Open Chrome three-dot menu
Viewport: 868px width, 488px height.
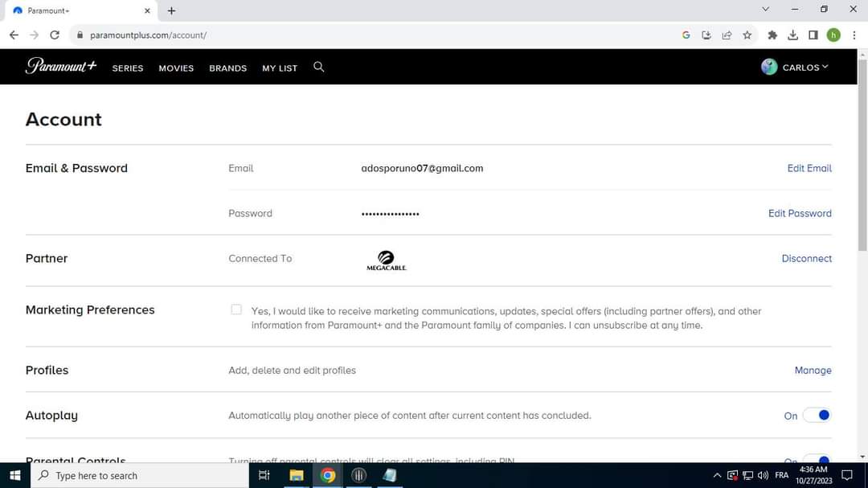[854, 35]
